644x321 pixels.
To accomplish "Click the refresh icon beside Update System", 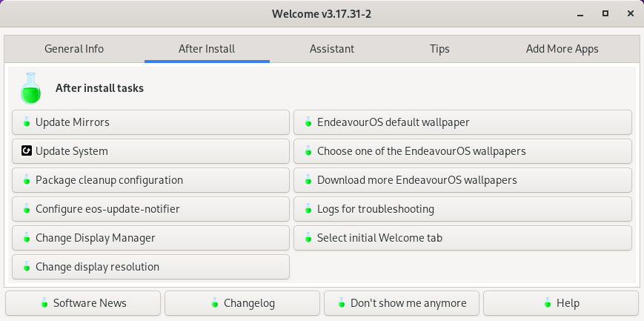I will [x=27, y=150].
